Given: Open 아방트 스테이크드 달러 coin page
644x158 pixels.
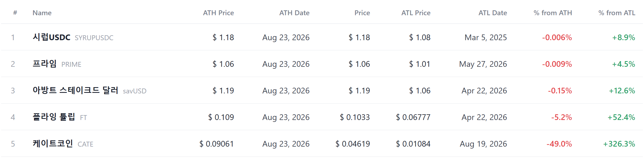Looking at the screenshot, I should coord(75,90).
